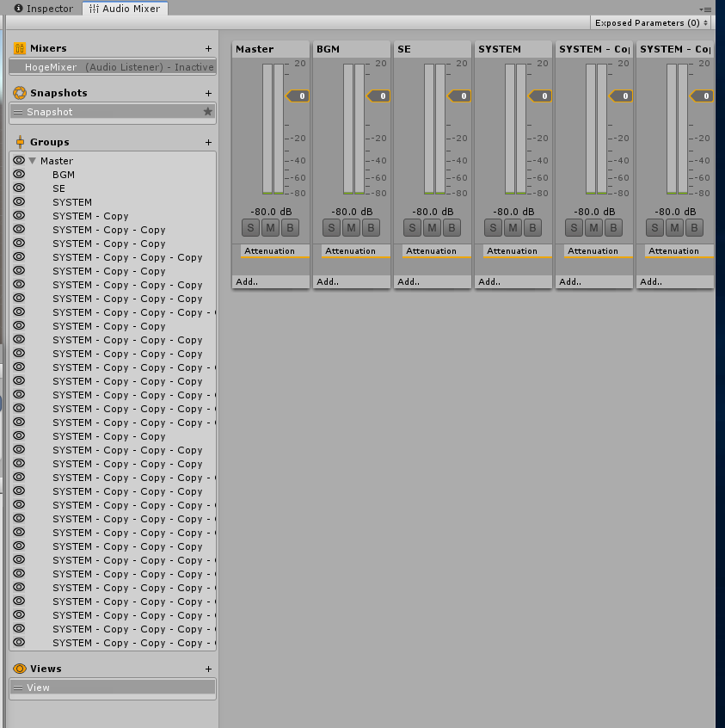The width and height of the screenshot is (725, 728).
Task: Click the BGM volume fader handle
Action: pyautogui.click(x=378, y=96)
